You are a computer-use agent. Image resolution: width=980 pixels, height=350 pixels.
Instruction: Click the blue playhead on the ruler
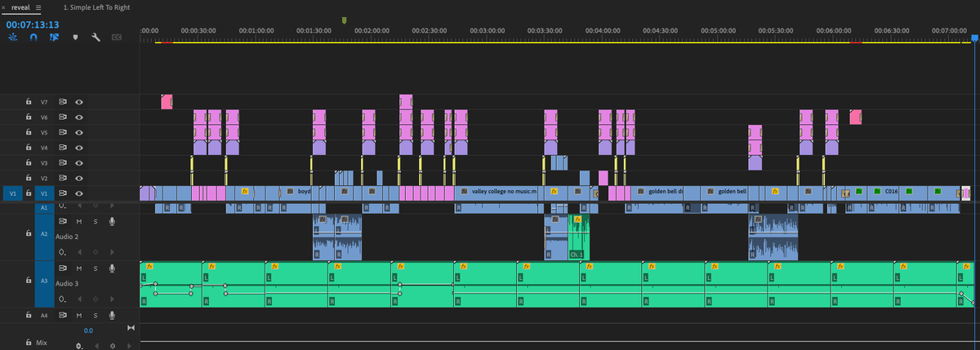pyautogui.click(x=974, y=38)
